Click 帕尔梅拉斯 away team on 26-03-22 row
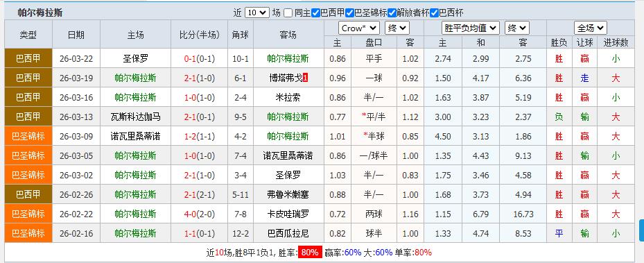 (288, 58)
